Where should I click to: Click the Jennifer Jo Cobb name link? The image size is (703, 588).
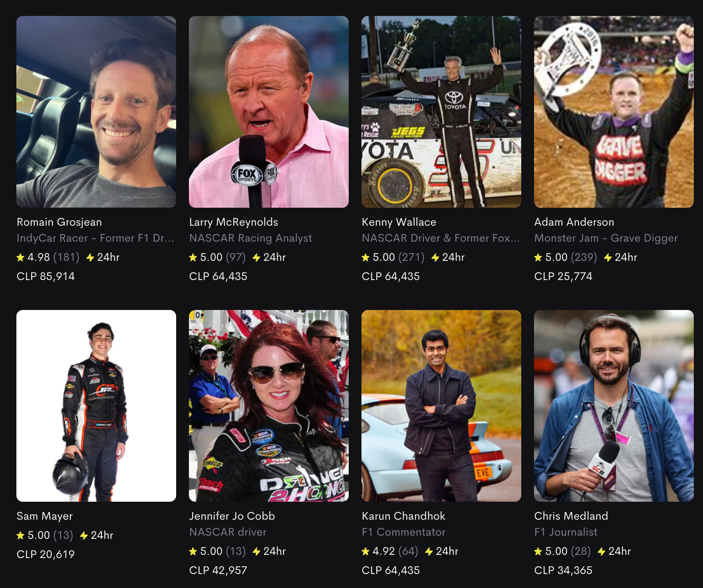(232, 516)
